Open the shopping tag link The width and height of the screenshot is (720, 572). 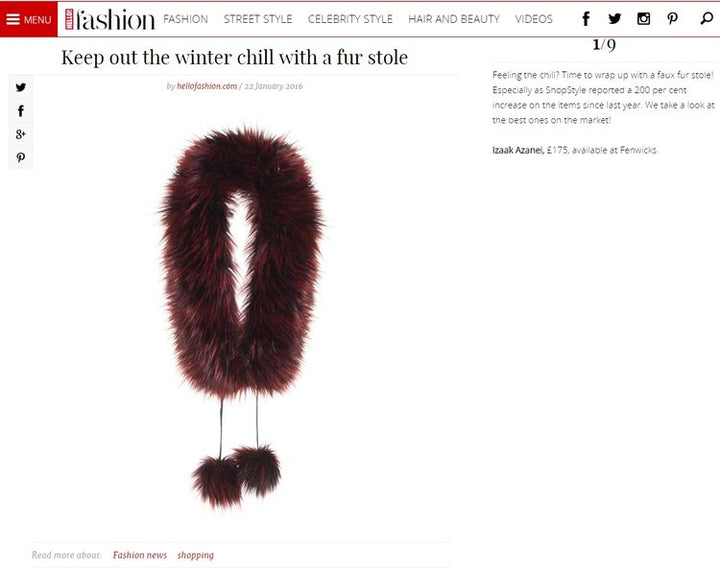[196, 555]
